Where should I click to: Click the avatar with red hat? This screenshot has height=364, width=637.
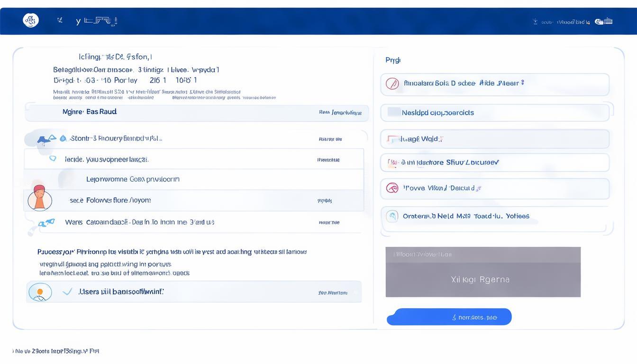39,198
